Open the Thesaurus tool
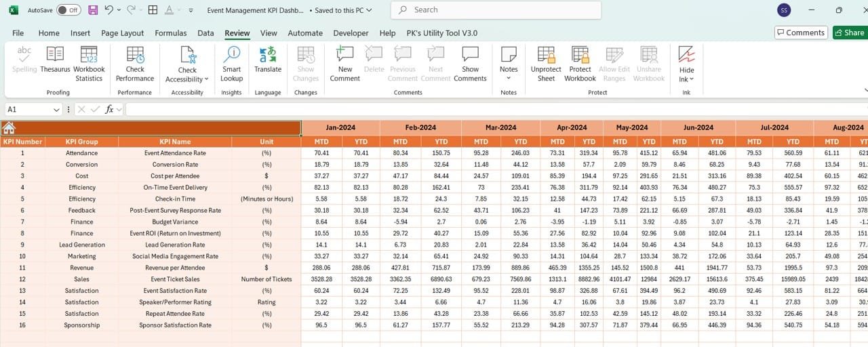Image resolution: width=868 pixels, height=347 pixels. [55, 55]
